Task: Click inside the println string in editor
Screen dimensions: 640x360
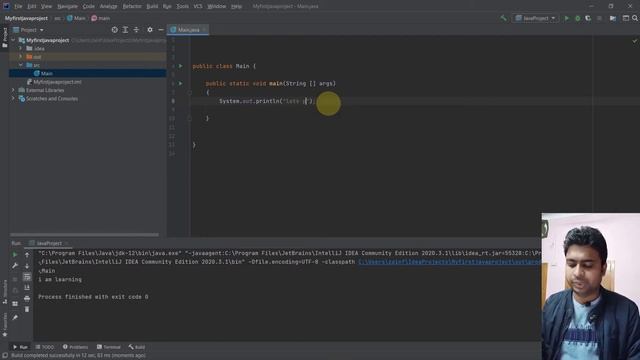Action: click(x=296, y=101)
